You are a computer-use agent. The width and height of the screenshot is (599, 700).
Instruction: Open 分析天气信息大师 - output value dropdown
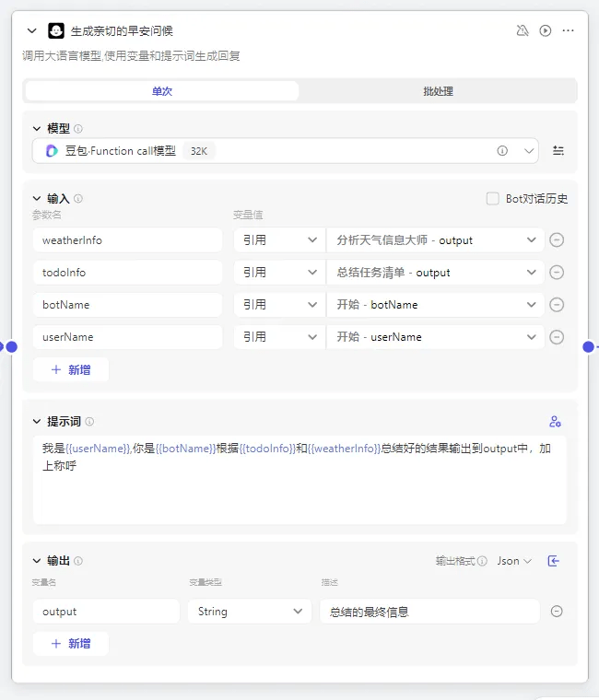436,240
